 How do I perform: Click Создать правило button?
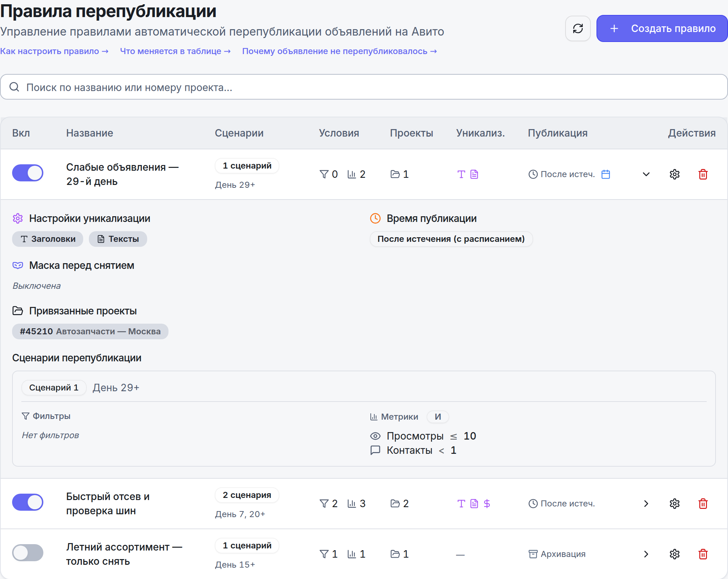[x=662, y=28]
